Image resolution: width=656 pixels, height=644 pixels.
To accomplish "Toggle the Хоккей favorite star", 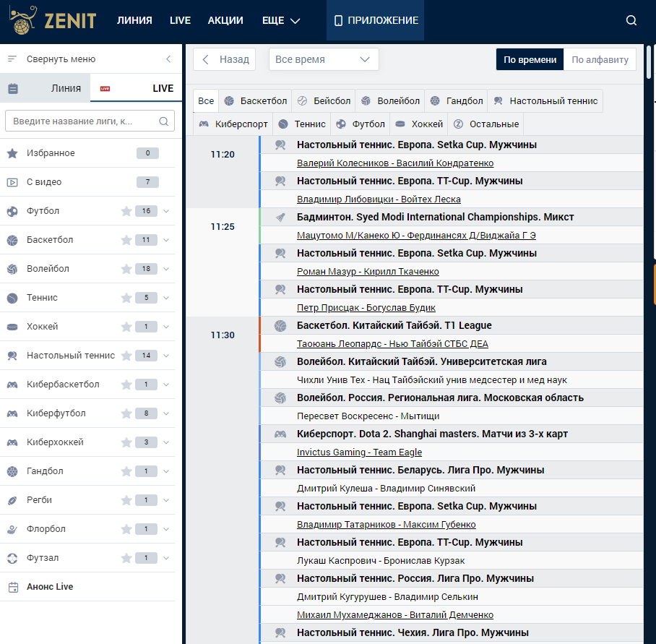I will (126, 327).
